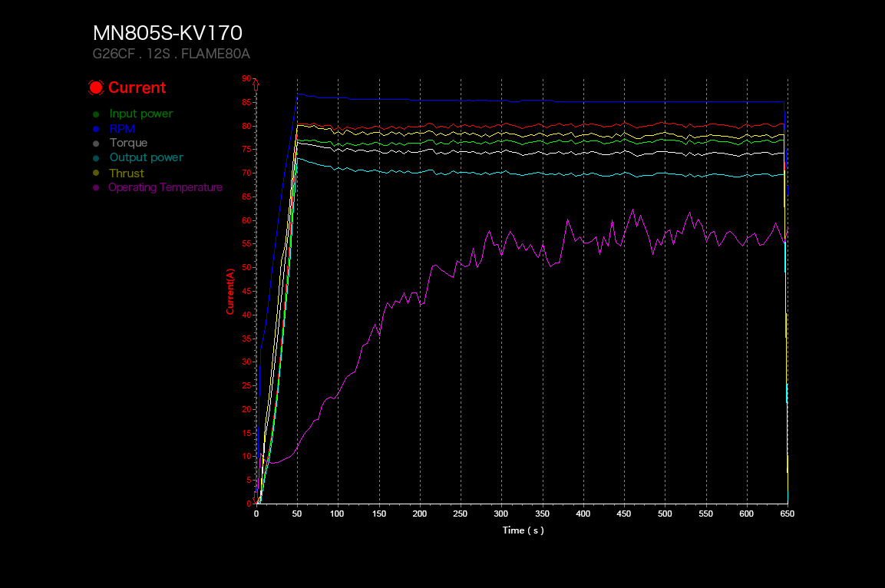Select the Output power series
The image size is (885, 588).
click(x=146, y=157)
